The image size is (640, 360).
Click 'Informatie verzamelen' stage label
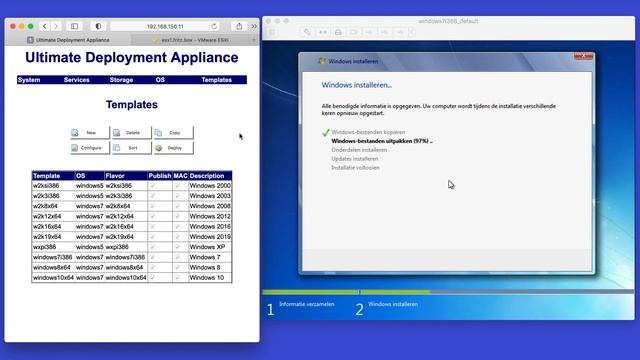coord(307,304)
